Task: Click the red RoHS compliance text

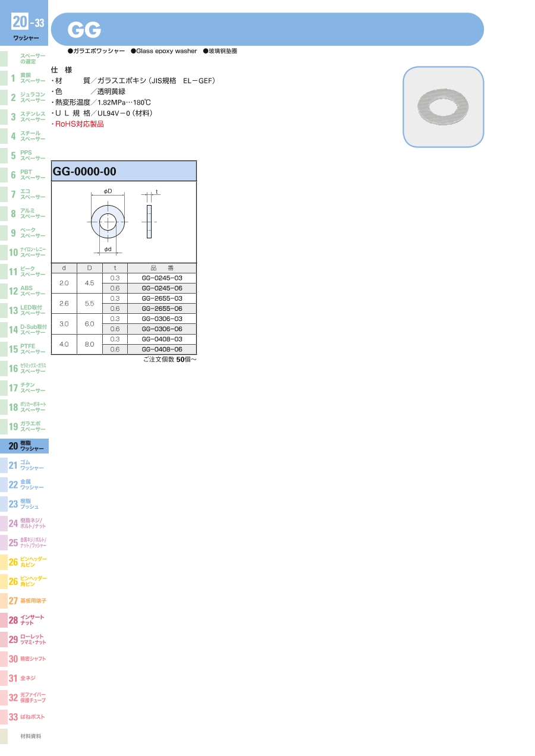Action: [x=78, y=124]
